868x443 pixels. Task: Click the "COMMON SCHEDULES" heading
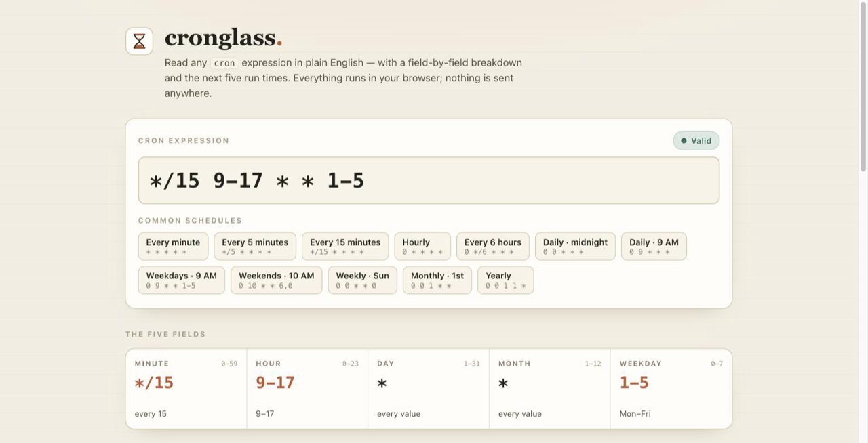click(x=190, y=221)
